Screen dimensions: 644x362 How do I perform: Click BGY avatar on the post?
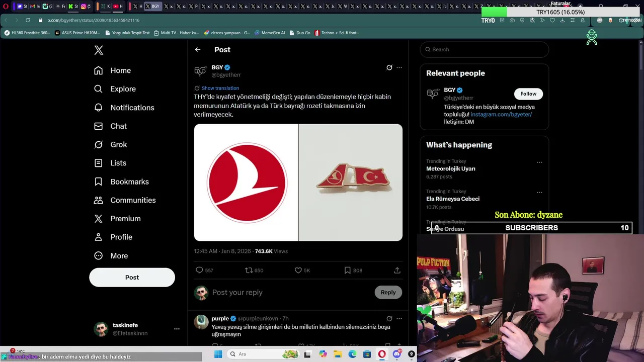coord(200,71)
